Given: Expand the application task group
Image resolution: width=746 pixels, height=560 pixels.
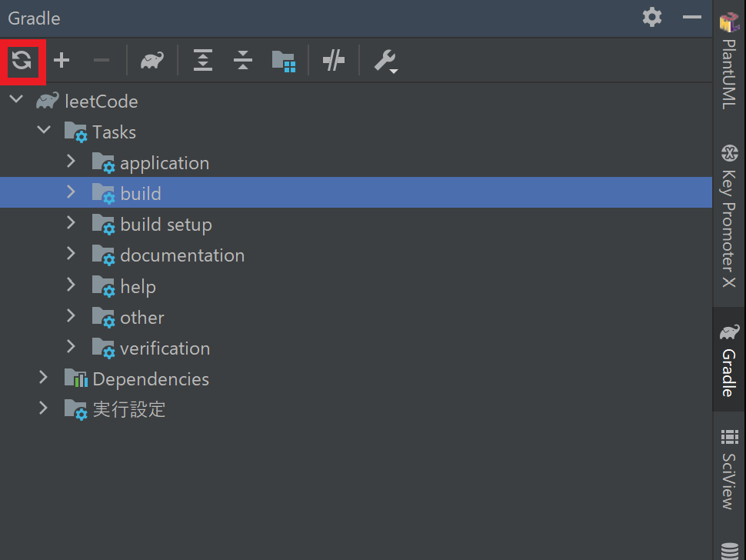Looking at the screenshot, I should click(71, 162).
